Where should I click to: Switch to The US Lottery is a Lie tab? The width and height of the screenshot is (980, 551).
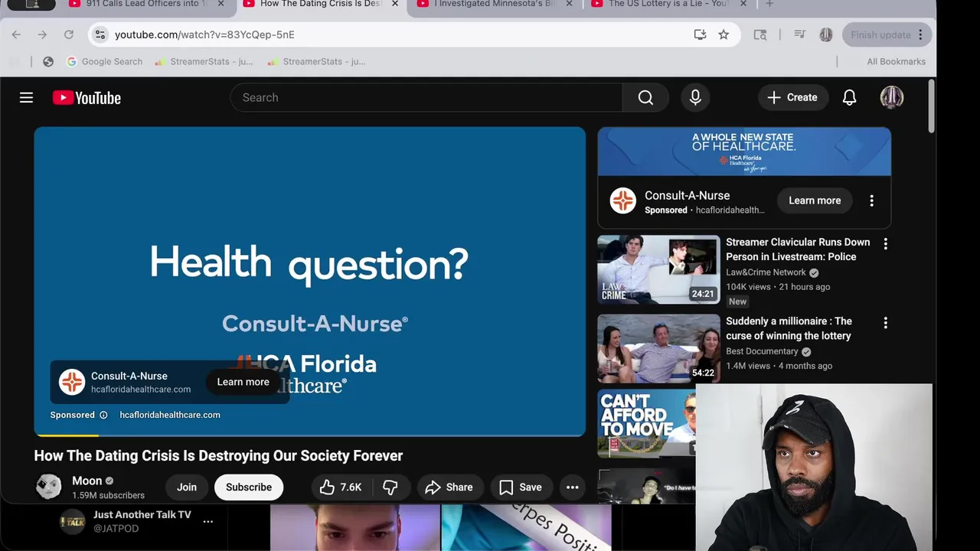coord(668,5)
